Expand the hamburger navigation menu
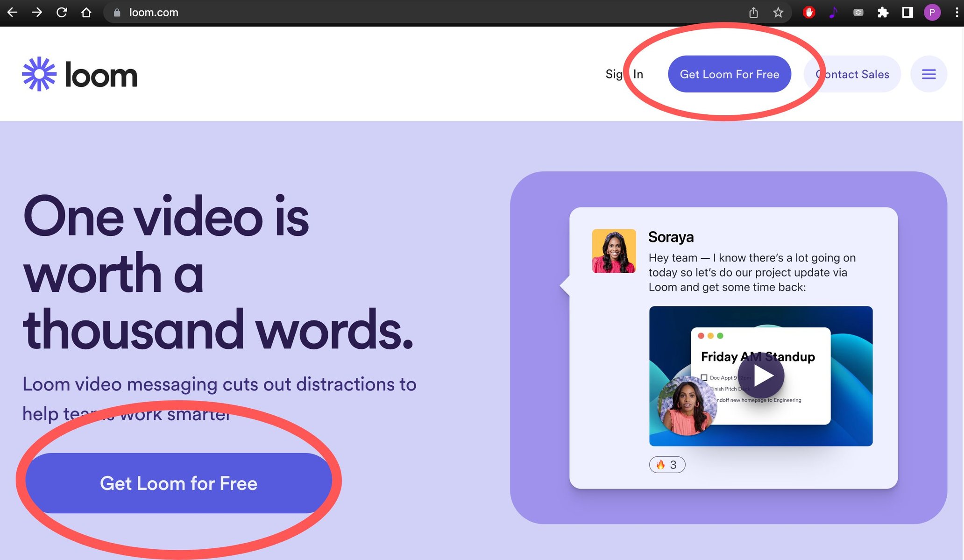The image size is (964, 560). tap(929, 74)
